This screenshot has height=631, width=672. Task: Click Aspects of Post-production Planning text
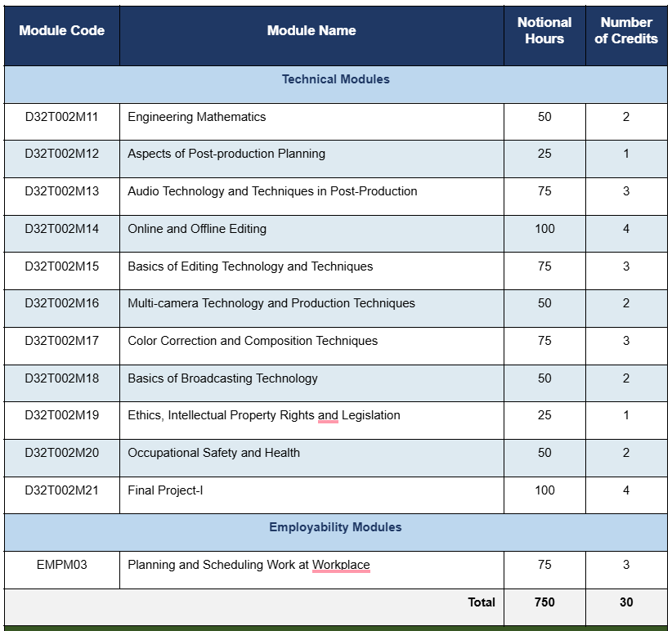click(226, 154)
